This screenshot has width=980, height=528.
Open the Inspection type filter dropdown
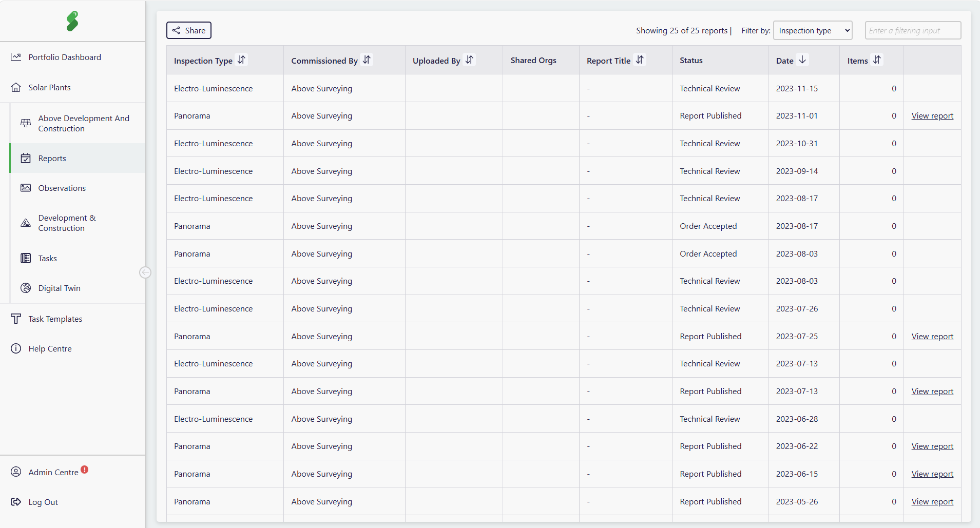click(x=813, y=30)
